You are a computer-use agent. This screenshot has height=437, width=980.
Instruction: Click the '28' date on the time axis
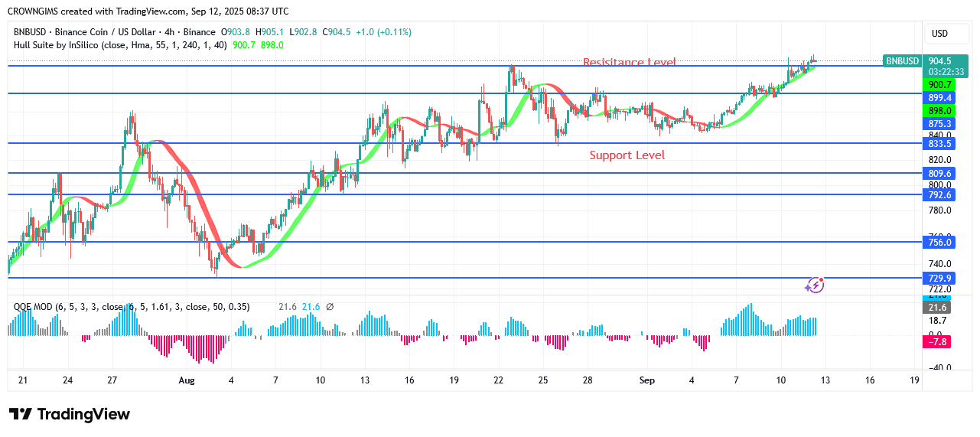[x=588, y=380]
